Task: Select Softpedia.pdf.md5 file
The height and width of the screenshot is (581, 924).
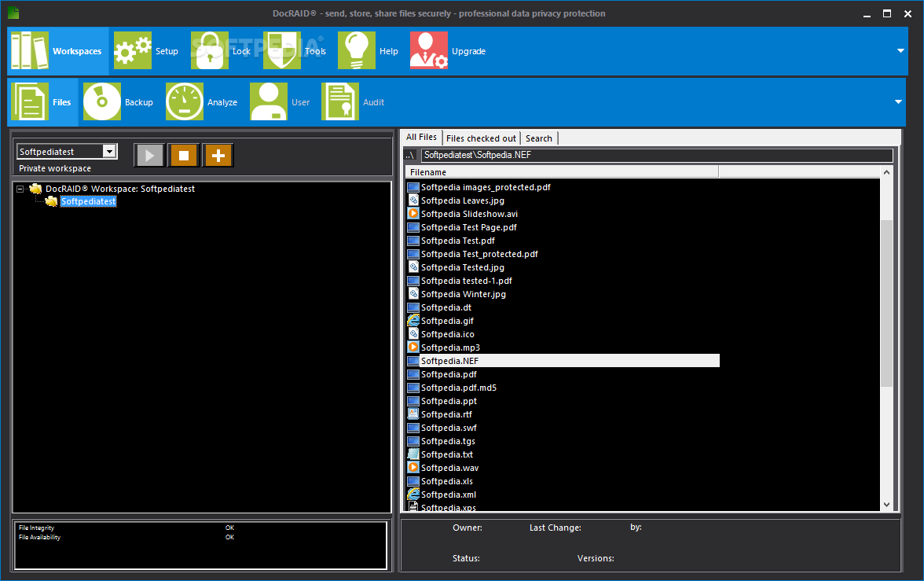Action: click(459, 388)
